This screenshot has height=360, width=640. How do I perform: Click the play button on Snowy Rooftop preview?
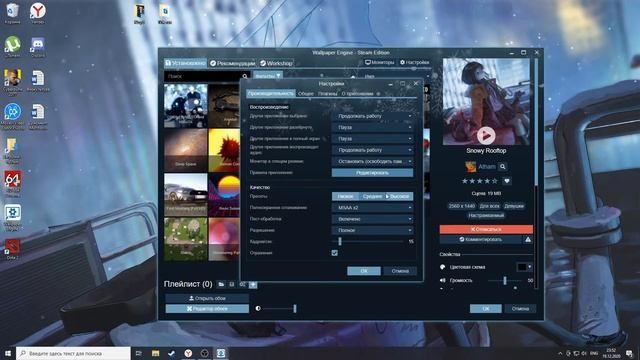[486, 135]
